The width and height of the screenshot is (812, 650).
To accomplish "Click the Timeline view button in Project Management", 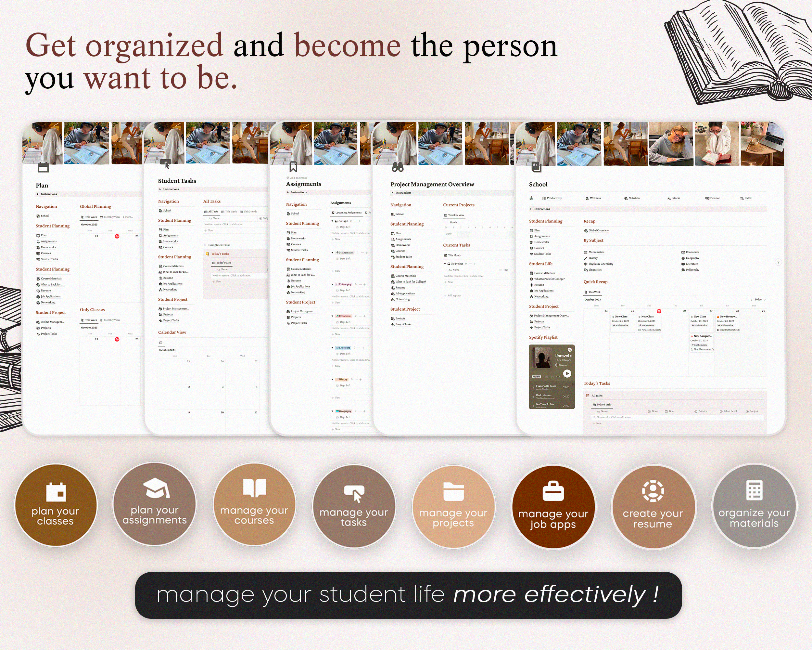I will click(x=455, y=215).
